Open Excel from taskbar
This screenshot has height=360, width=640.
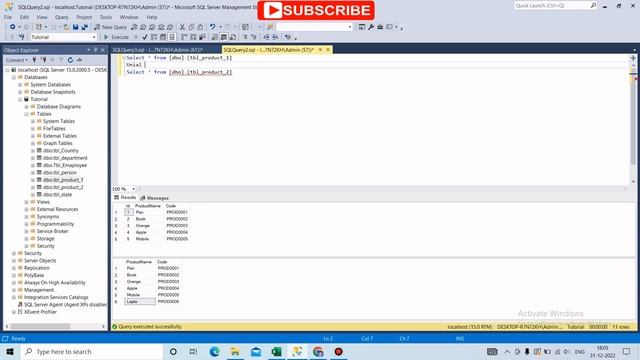click(x=276, y=351)
